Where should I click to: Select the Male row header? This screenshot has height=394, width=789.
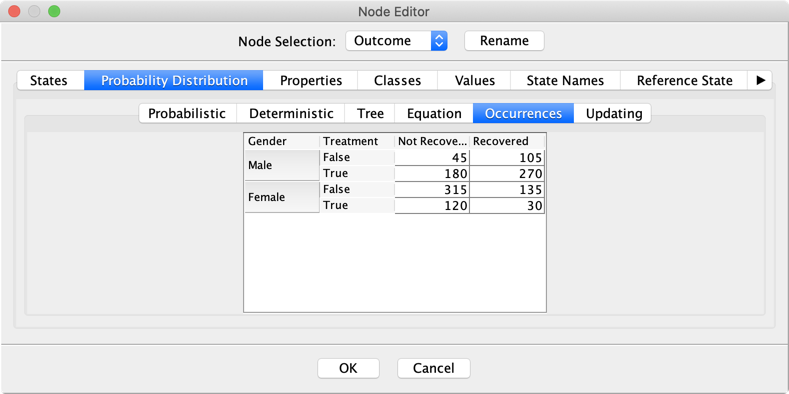click(282, 165)
